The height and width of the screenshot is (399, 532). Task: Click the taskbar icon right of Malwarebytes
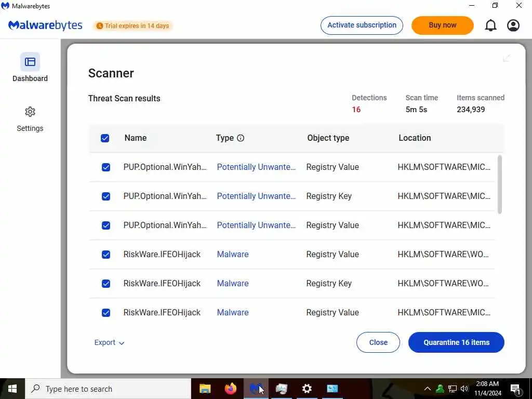pos(281,389)
